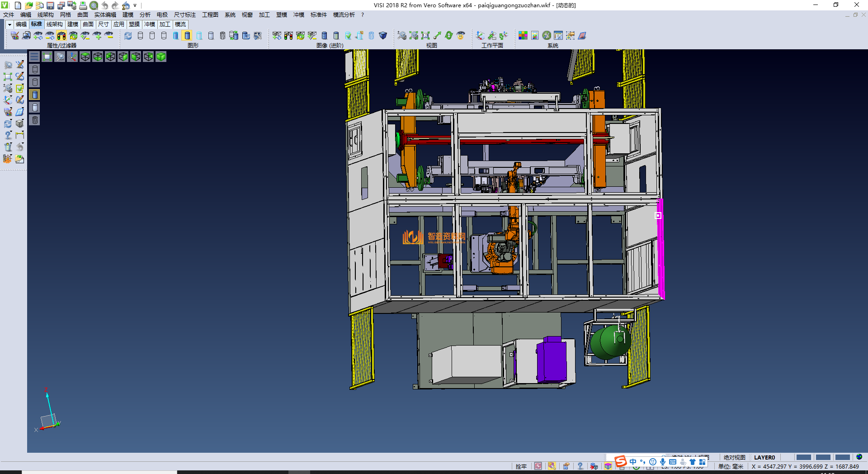868x474 pixels.
Task: Switch to the 线架构 toolbar tab
Action: click(54, 24)
